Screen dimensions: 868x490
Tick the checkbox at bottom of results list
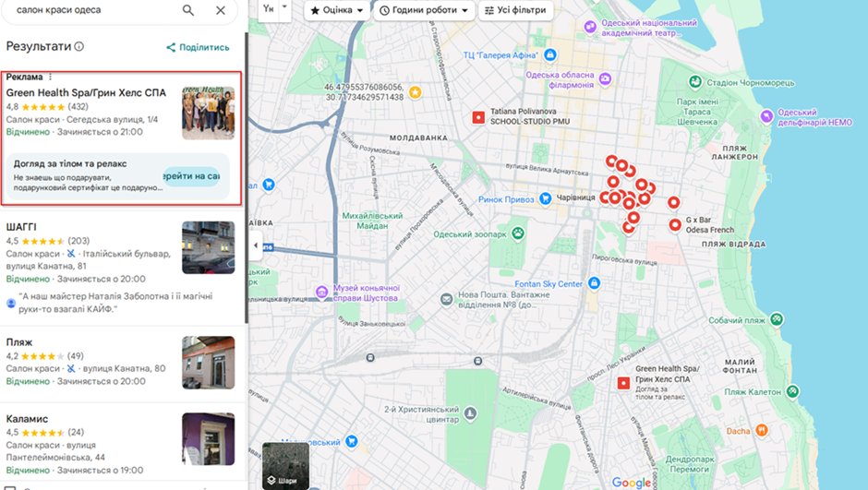click(9, 486)
